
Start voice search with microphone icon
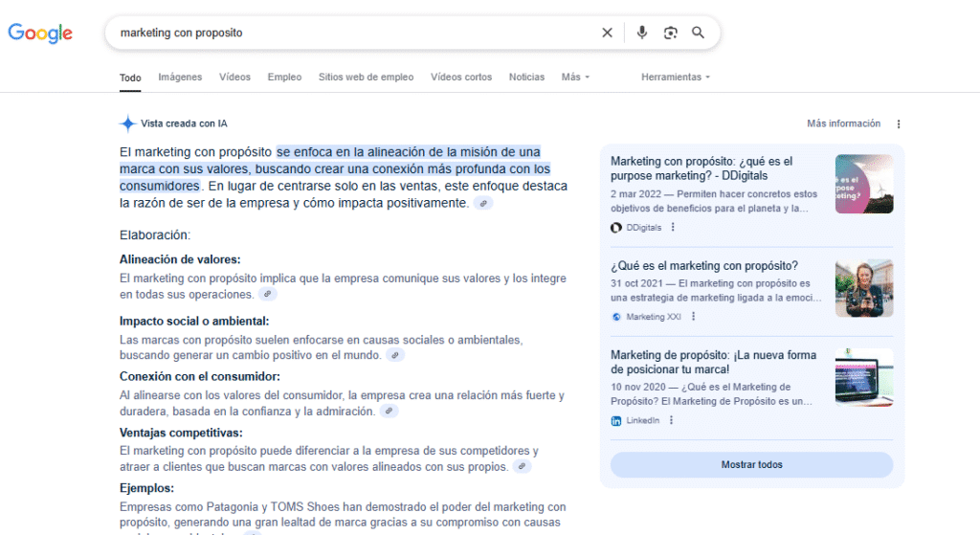tap(642, 33)
